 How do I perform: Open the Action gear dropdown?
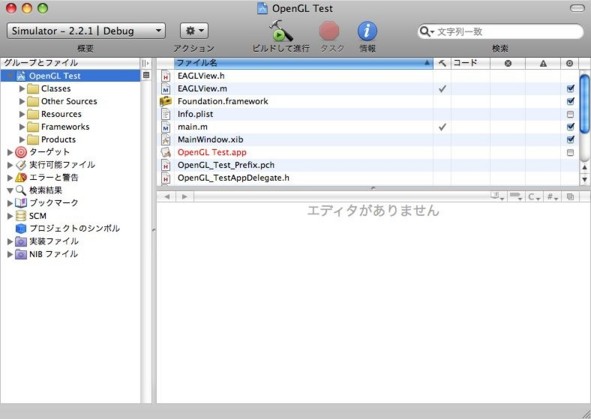tap(194, 31)
